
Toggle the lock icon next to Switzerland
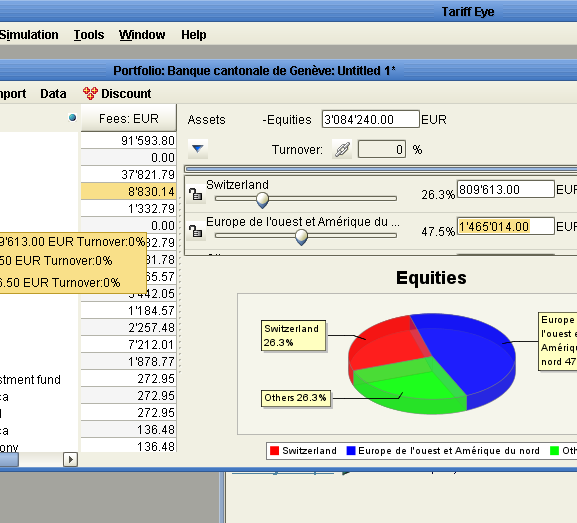point(195,194)
